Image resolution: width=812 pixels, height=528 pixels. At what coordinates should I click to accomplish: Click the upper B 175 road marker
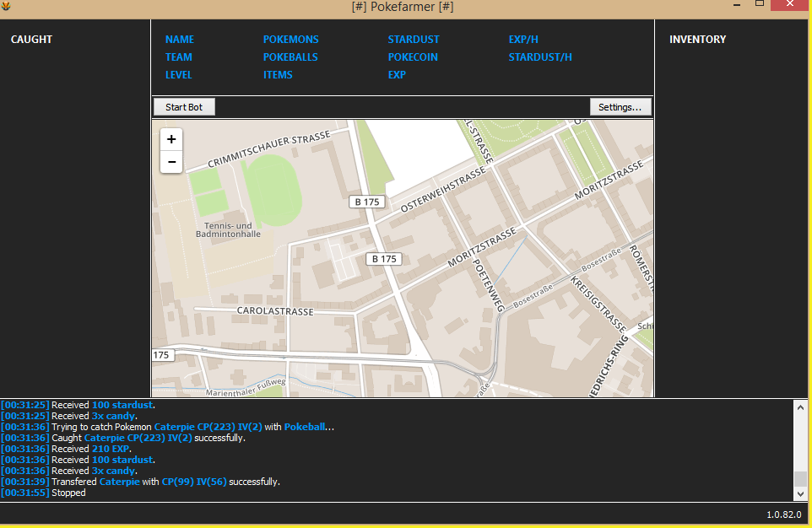[367, 202]
